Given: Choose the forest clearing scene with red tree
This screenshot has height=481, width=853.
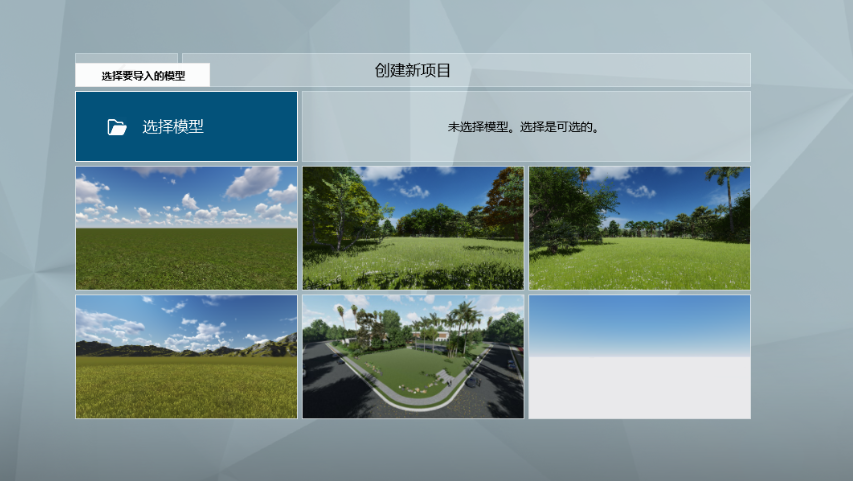Looking at the screenshot, I should coord(413,228).
